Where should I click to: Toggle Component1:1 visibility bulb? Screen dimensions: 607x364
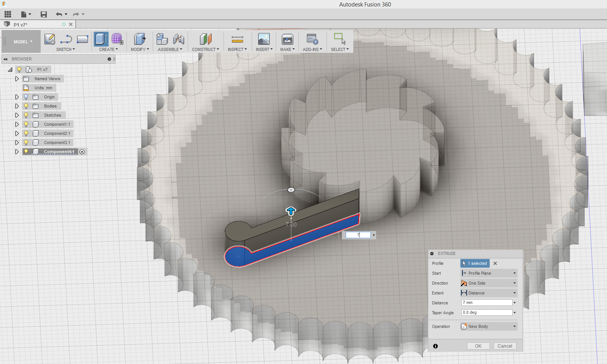(x=26, y=124)
